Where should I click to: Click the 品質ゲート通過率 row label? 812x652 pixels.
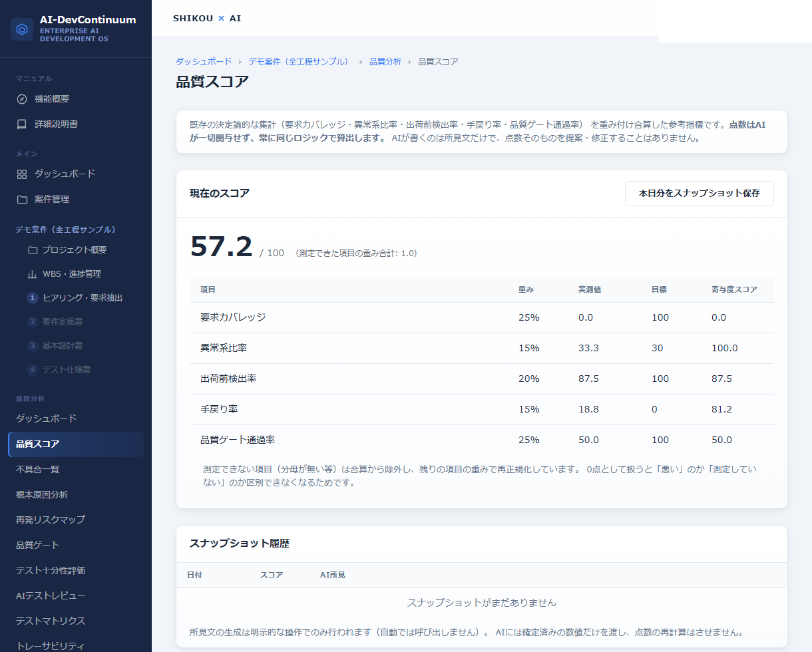click(x=238, y=440)
